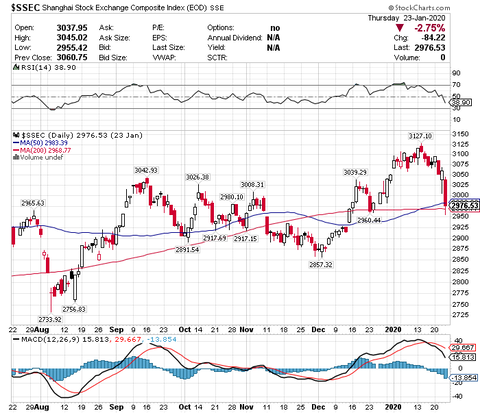This screenshot has height=413, width=480.
Task: Click the SCTR label
Action: click(x=217, y=57)
